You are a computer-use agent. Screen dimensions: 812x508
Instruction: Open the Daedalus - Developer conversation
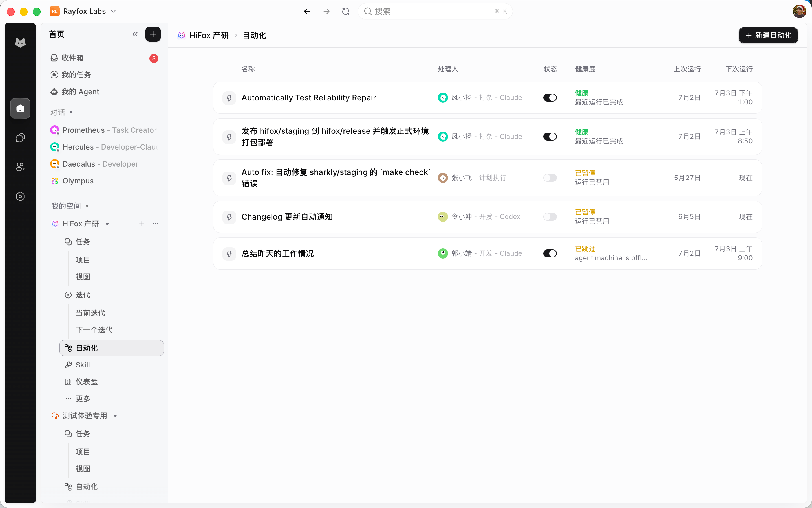coord(104,164)
